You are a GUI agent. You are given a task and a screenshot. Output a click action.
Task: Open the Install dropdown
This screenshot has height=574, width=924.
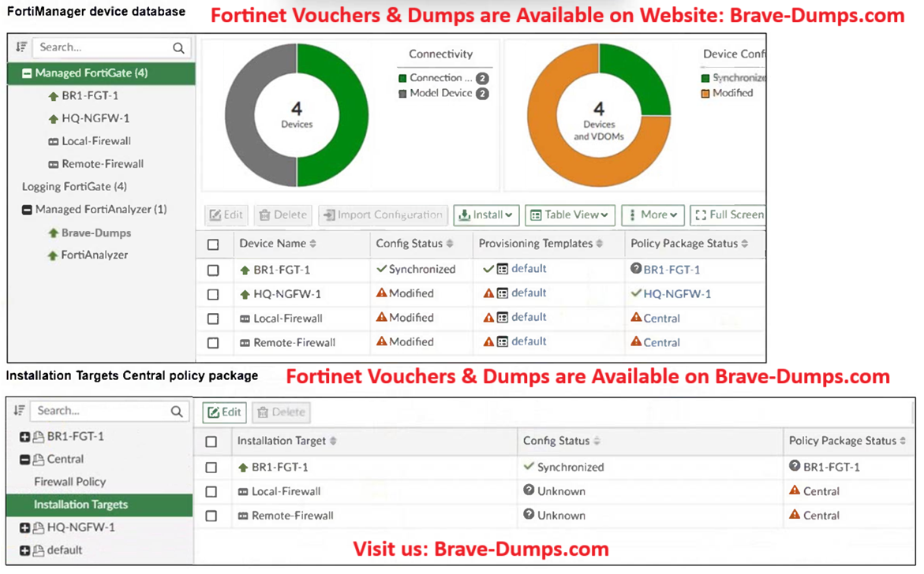[485, 214]
